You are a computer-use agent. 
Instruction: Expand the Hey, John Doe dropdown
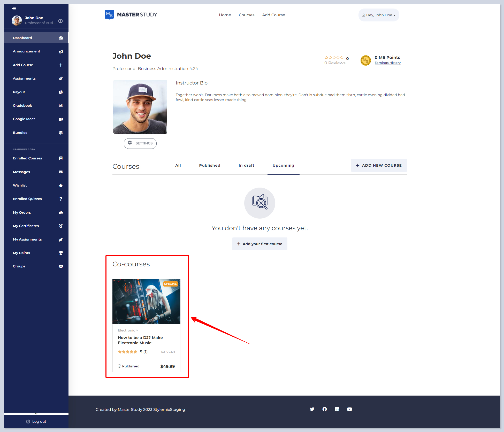(x=379, y=15)
